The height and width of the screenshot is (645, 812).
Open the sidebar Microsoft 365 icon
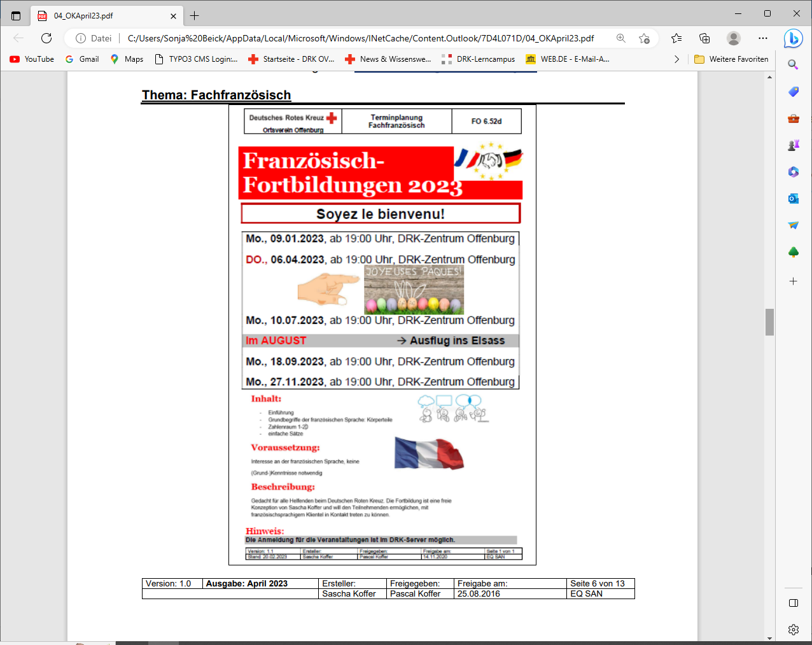tap(793, 172)
